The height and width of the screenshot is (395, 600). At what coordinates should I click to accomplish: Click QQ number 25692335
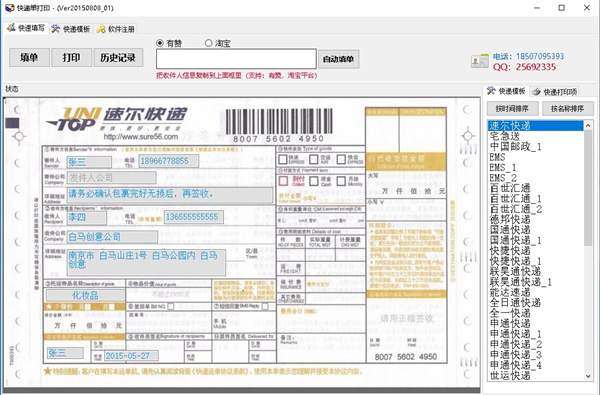(536, 67)
